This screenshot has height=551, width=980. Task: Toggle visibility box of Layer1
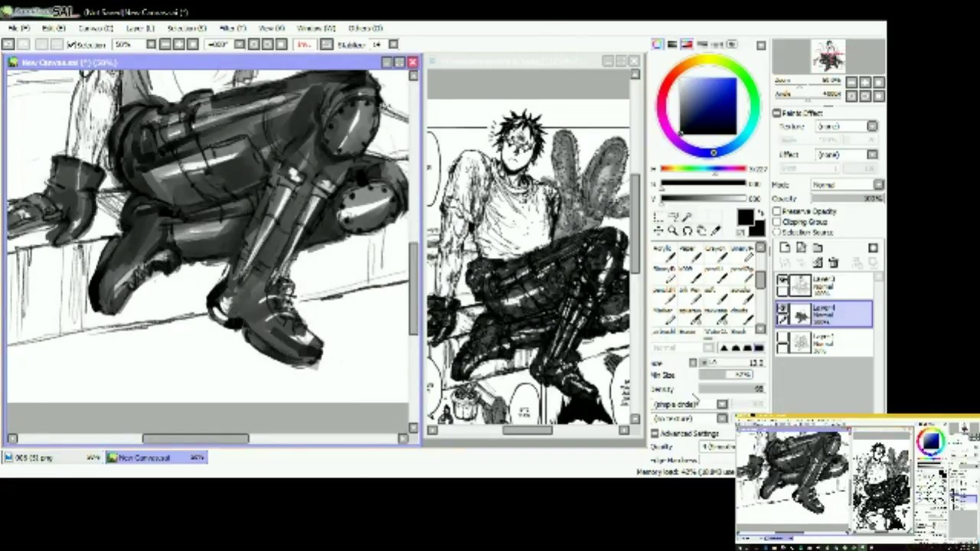tap(782, 337)
